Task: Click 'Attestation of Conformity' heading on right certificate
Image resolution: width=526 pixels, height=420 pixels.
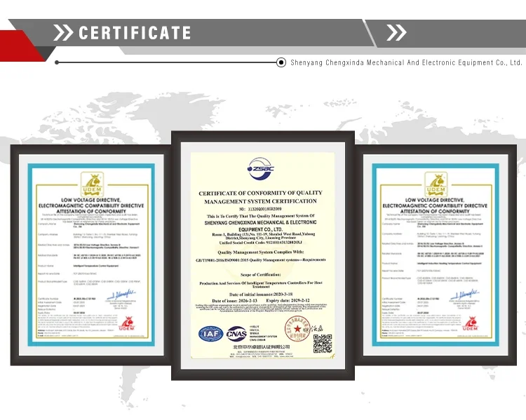Action: click(x=435, y=211)
